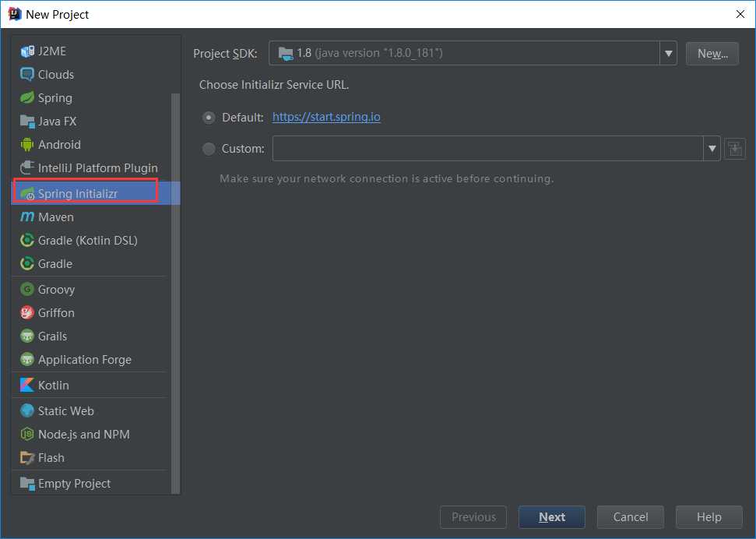The image size is (756, 539).
Task: Click the Next button
Action: pos(551,517)
